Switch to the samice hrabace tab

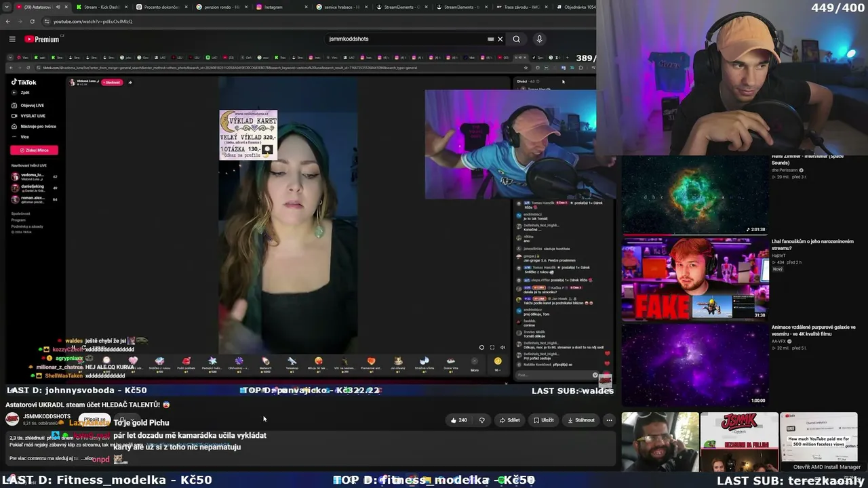(341, 7)
